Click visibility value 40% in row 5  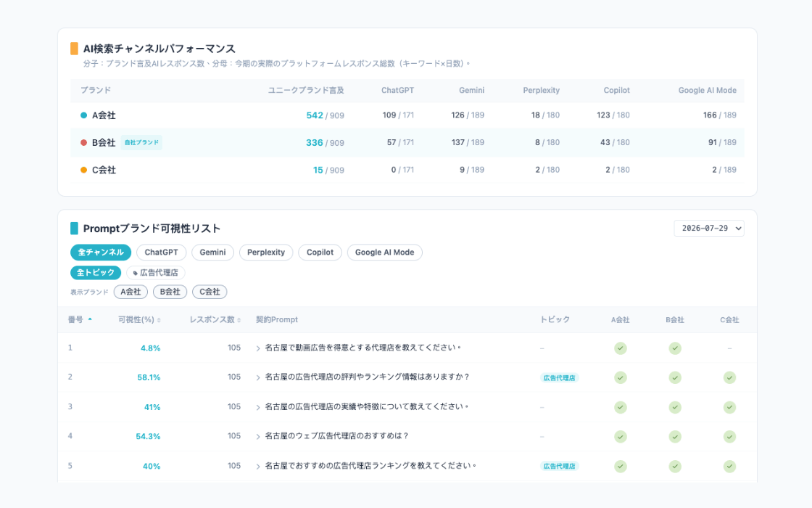(152, 467)
